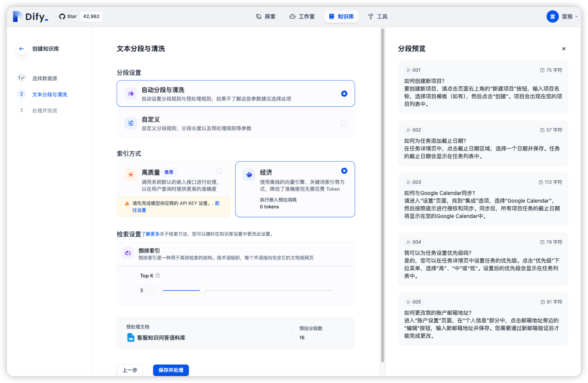Click the 上一步 button
The width and height of the screenshot is (588, 383).
point(130,370)
